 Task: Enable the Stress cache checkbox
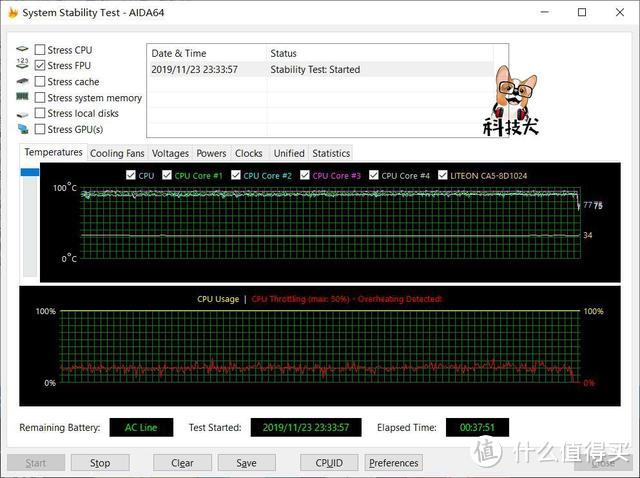(x=40, y=82)
